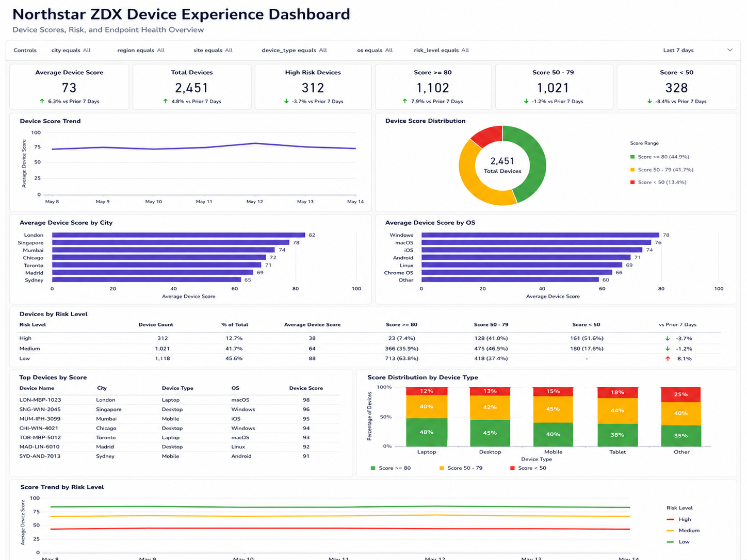This screenshot has width=747, height=560.
Task: Sort by % of Total column header
Action: coord(235,325)
